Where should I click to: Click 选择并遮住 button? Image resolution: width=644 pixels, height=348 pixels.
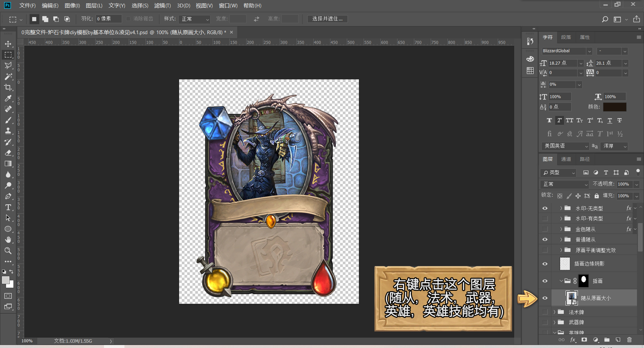click(327, 19)
